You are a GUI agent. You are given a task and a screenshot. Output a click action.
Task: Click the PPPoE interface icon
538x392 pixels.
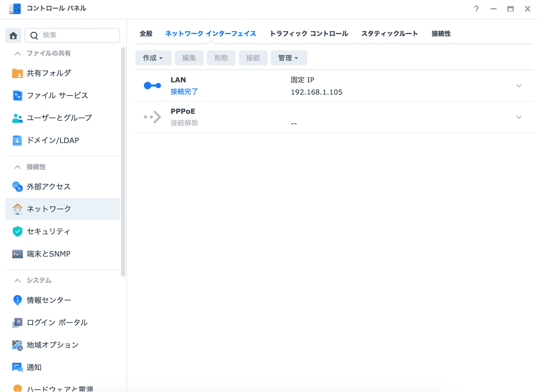point(152,117)
